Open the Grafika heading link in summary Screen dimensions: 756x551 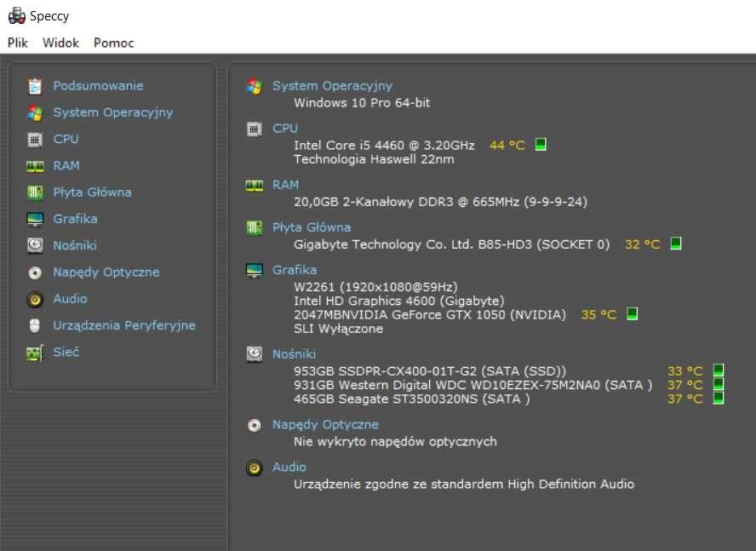295,270
